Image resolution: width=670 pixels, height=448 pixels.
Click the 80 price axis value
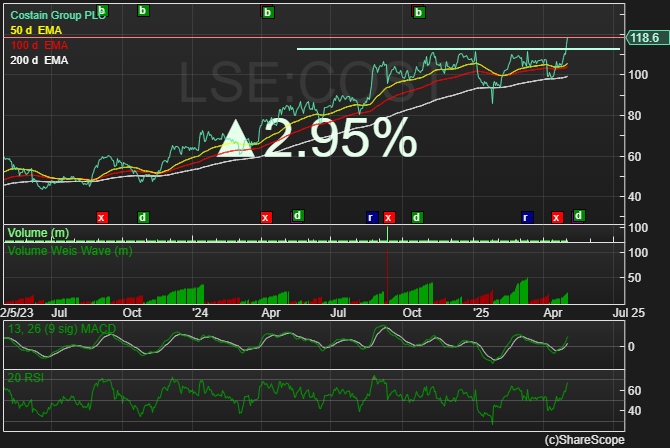pyautogui.click(x=635, y=116)
